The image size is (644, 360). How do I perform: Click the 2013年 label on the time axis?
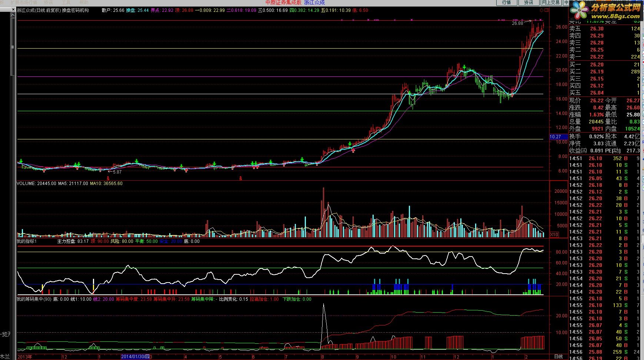pyautogui.click(x=25, y=357)
